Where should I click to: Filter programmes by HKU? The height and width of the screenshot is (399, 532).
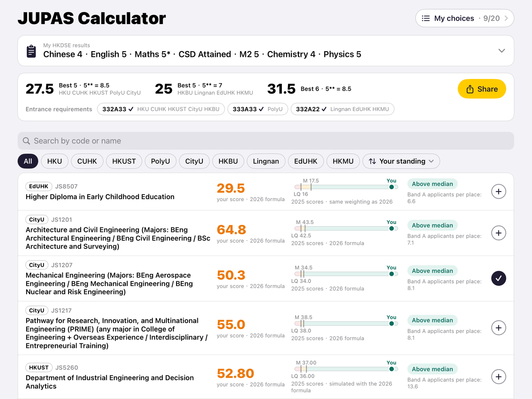[54, 161]
